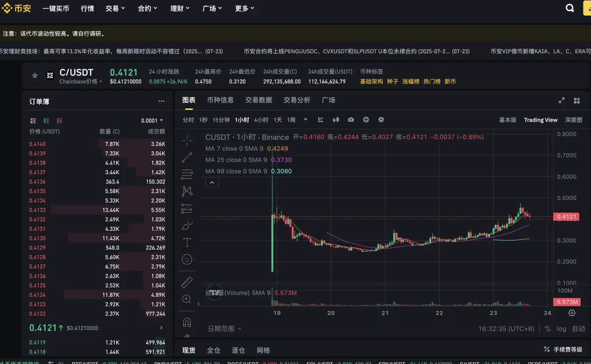The height and width of the screenshot is (364, 591).
Task: Favorite C/USDT with the star icon
Action: tap(35, 76)
